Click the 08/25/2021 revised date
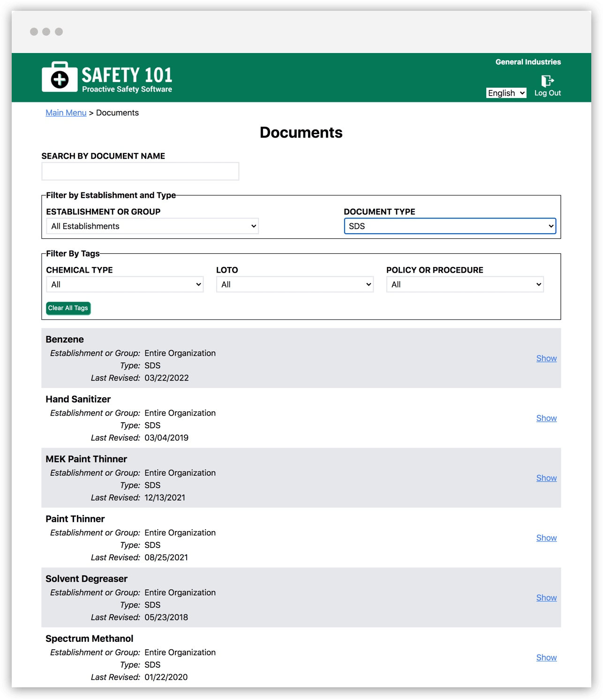The width and height of the screenshot is (603, 700). click(x=166, y=557)
